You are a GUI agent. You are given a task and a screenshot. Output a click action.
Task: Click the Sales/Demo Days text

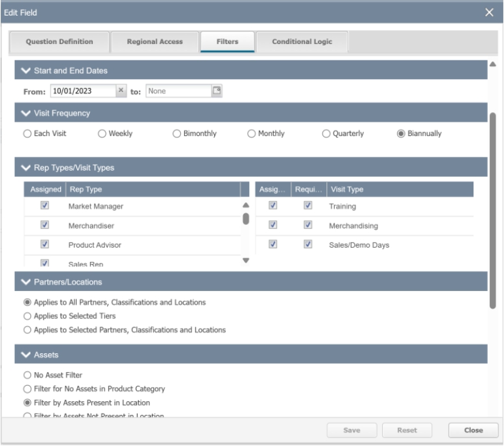(359, 245)
